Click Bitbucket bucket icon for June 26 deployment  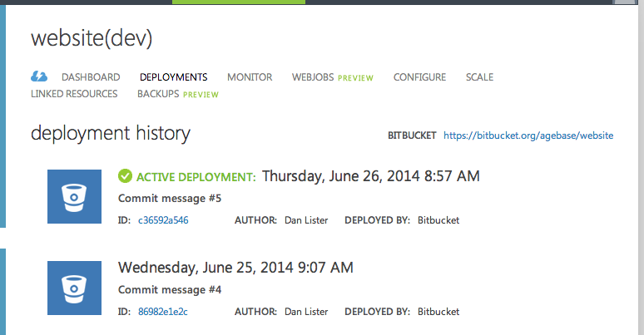coord(74,197)
